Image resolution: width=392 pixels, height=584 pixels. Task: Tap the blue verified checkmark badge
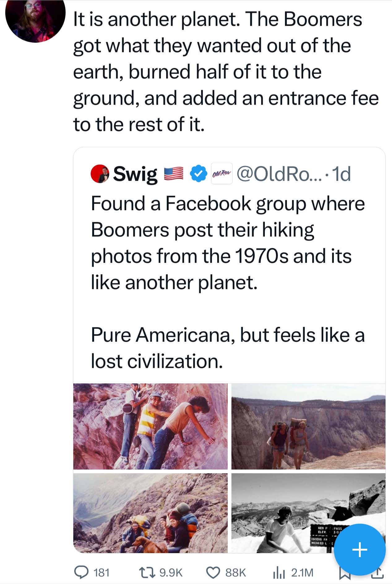198,174
